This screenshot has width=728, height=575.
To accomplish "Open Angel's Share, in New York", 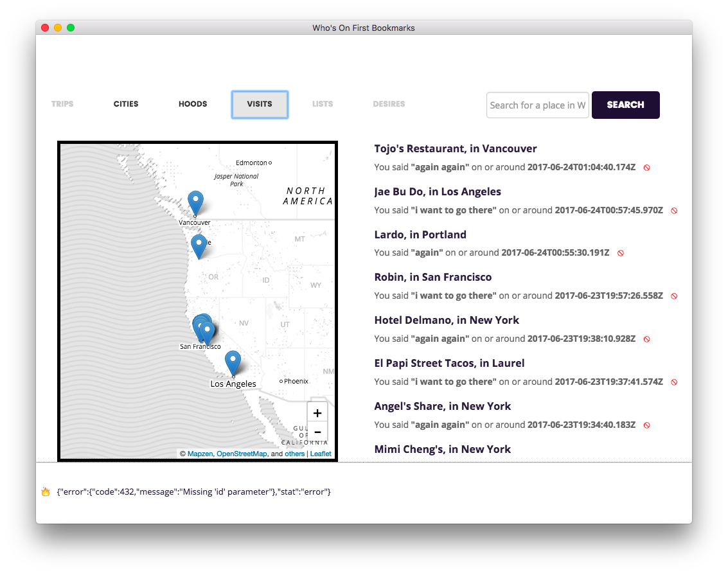I will point(443,407).
